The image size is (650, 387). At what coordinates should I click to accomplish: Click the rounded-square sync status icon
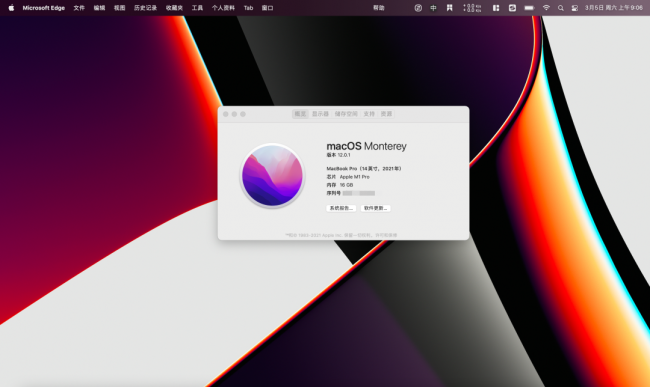(x=512, y=8)
